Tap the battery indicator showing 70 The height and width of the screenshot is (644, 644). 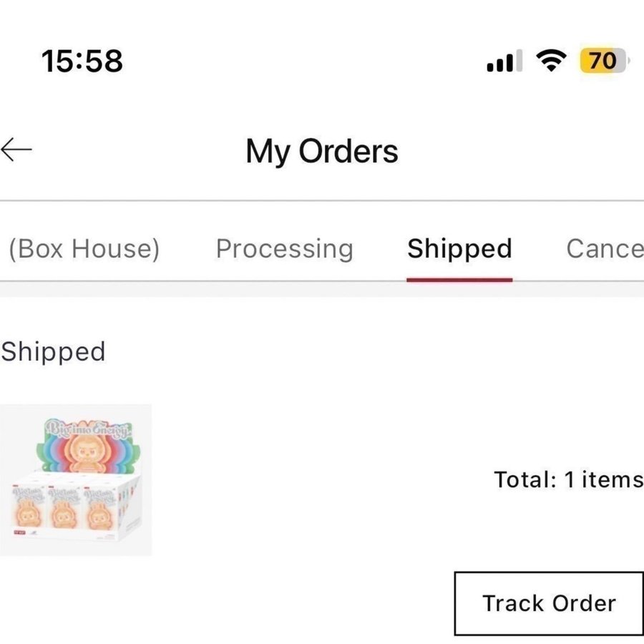[603, 61]
